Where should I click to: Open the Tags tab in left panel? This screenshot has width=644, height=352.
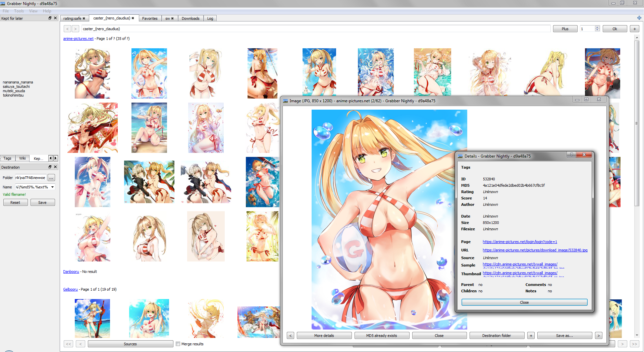(x=7, y=158)
